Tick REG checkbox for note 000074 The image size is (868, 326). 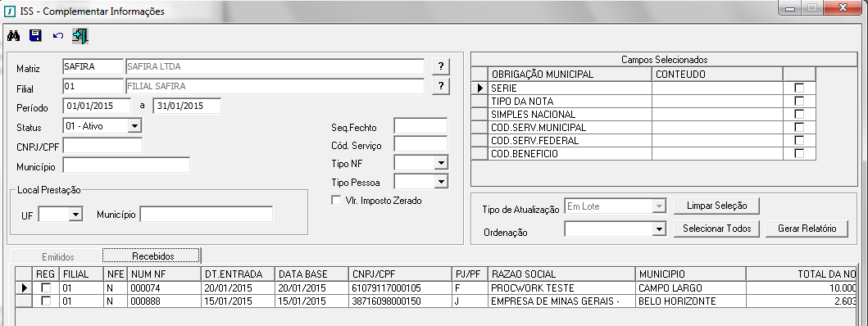point(47,288)
